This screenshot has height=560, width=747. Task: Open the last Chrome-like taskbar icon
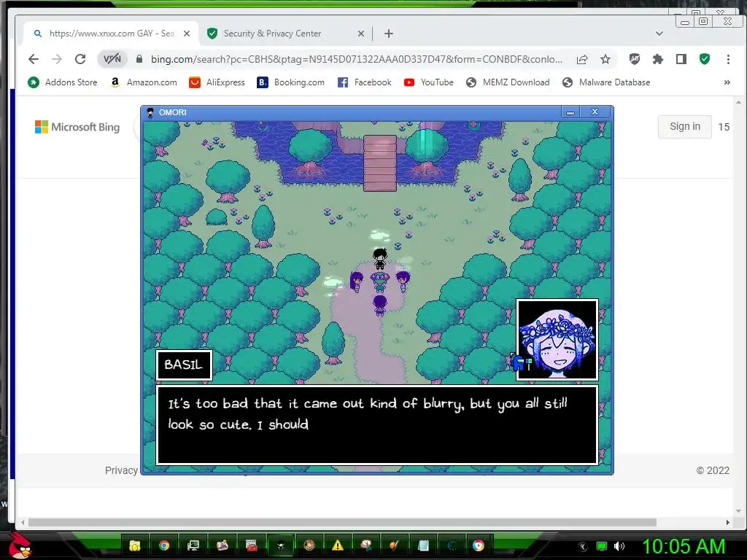pyautogui.click(x=479, y=545)
